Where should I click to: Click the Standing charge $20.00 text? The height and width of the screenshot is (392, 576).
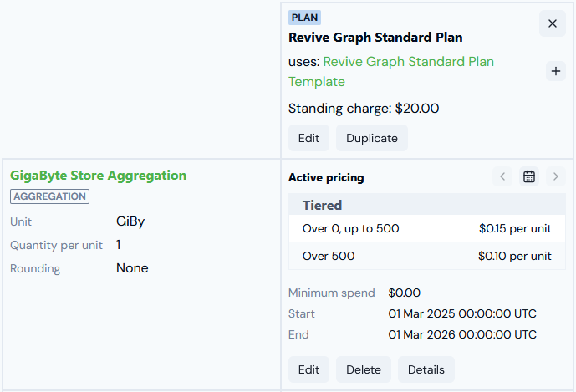pyautogui.click(x=364, y=108)
